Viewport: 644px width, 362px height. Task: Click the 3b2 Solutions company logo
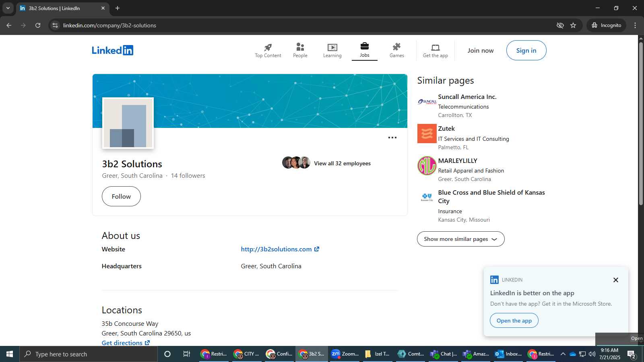tap(128, 123)
